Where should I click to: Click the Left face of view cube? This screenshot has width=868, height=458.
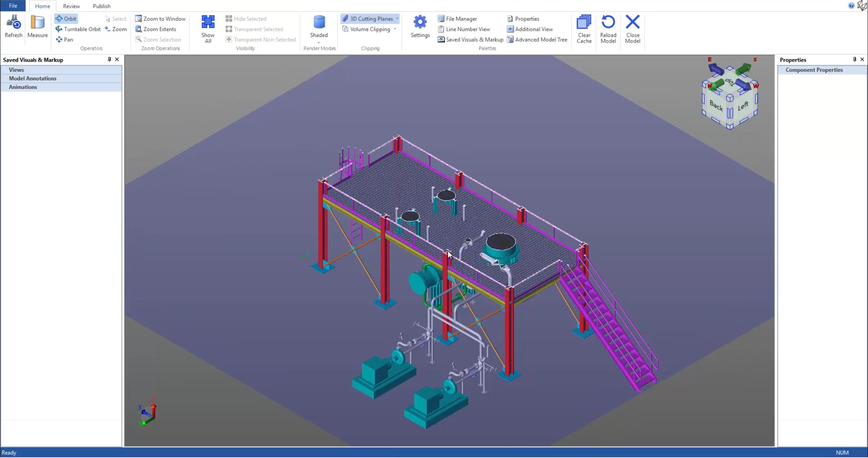(743, 107)
